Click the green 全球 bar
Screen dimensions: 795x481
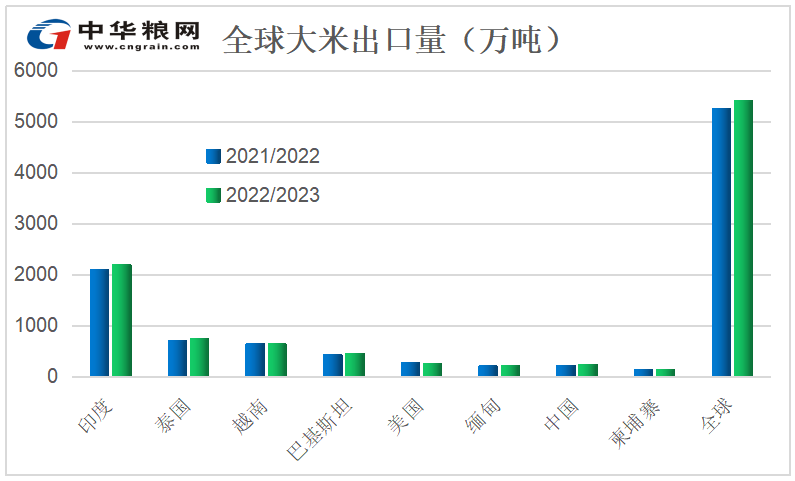click(x=743, y=238)
